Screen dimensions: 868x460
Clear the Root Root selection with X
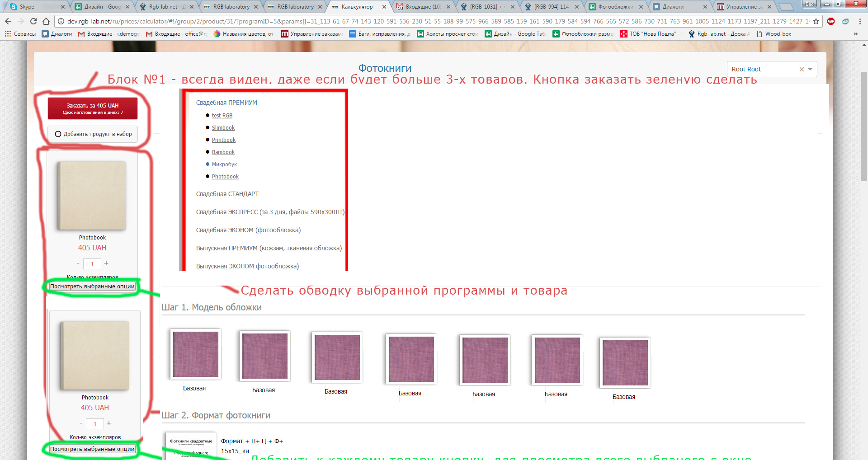802,69
